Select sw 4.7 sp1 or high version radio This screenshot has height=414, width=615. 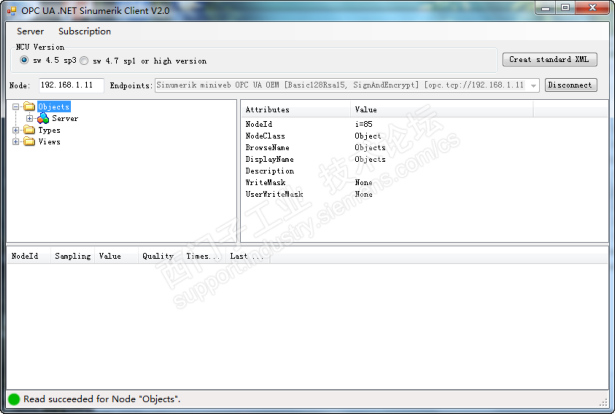coord(84,61)
